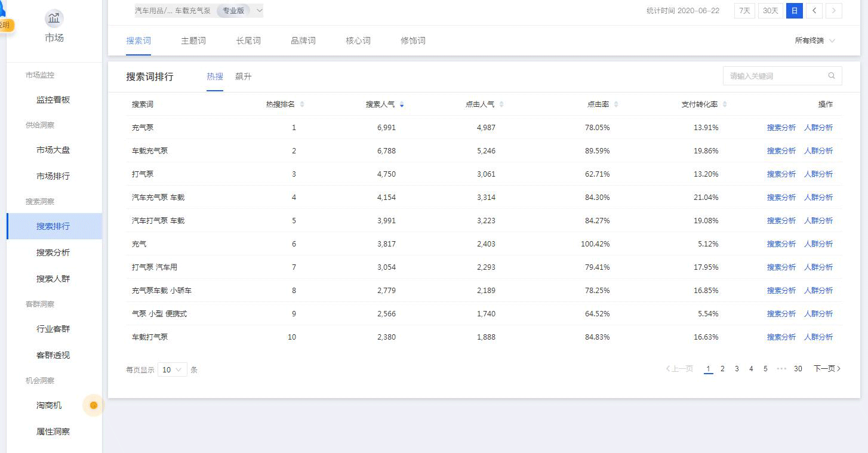Click the market chart icon above 市场
This screenshot has height=453, width=868.
(x=54, y=19)
